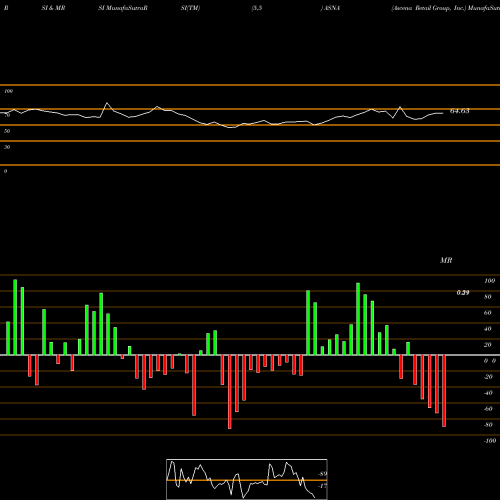Image resolution: width=500 pixels, height=500 pixels.
Task: Click the 'SI MunafaSutraR' header text
Action: (123, 8)
